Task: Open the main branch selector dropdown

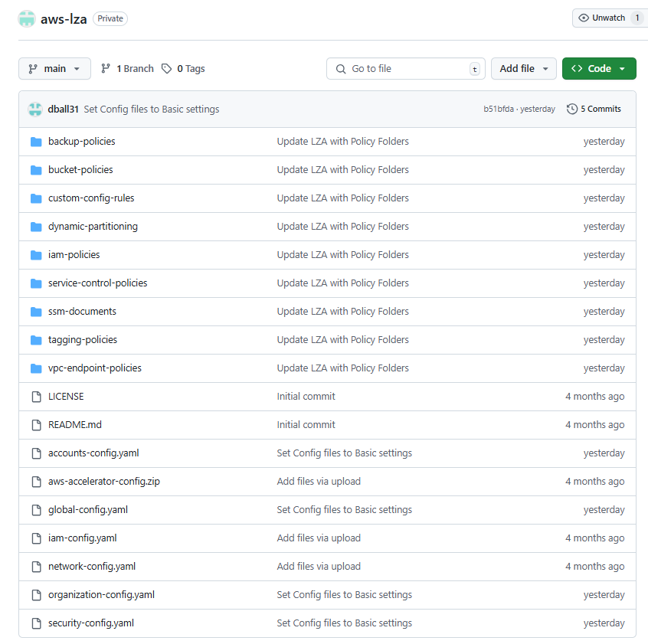Action: coord(54,69)
